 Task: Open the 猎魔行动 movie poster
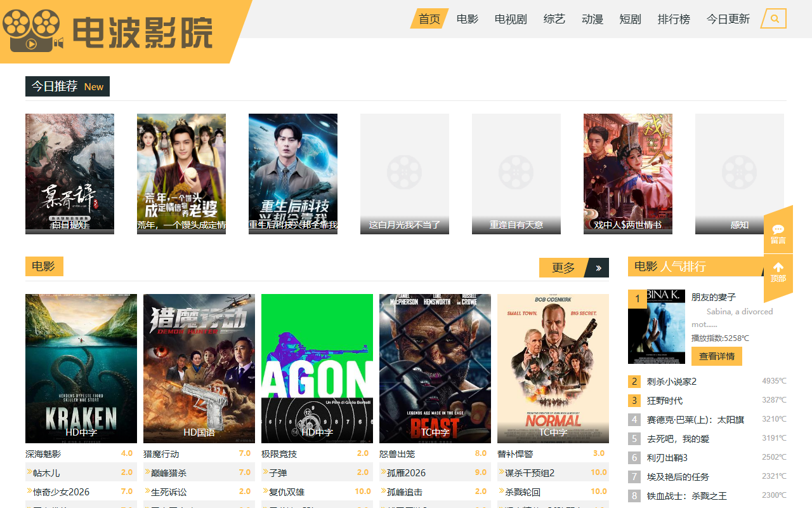click(199, 368)
